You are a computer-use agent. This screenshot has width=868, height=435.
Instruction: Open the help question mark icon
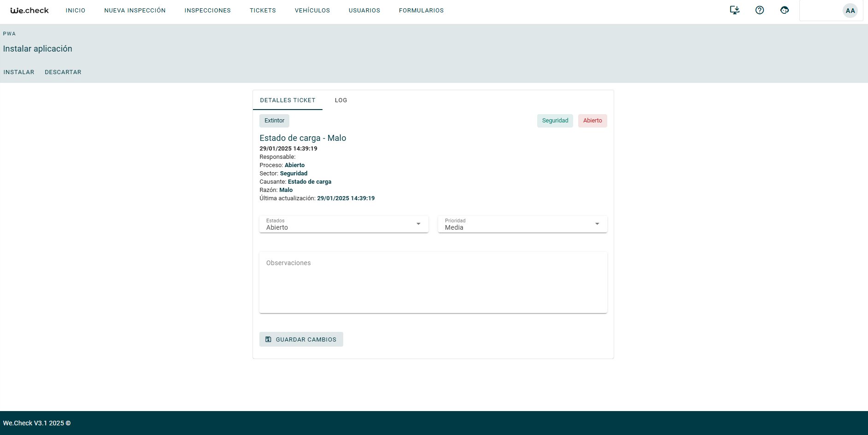click(x=759, y=10)
